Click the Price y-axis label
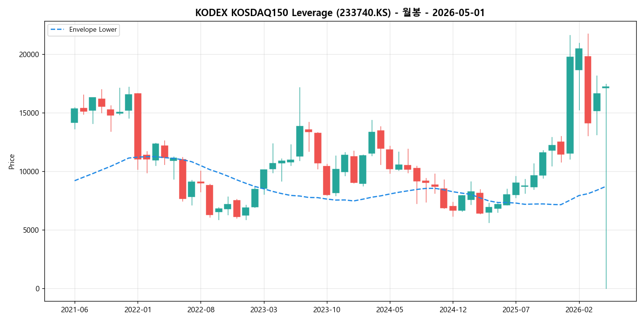 click(11, 161)
